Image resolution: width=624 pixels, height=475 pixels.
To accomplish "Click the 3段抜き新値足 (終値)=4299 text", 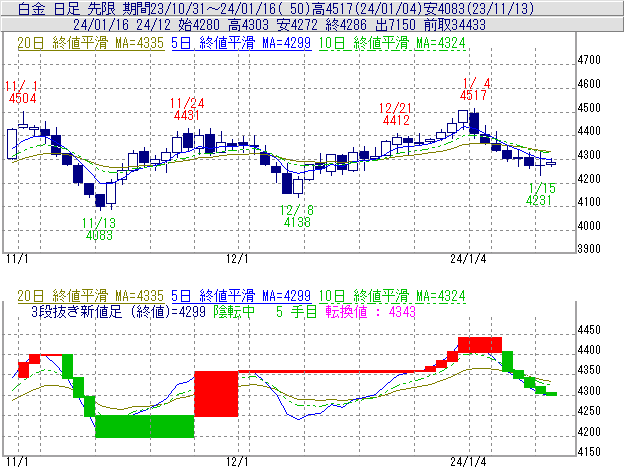I will click(x=119, y=311).
